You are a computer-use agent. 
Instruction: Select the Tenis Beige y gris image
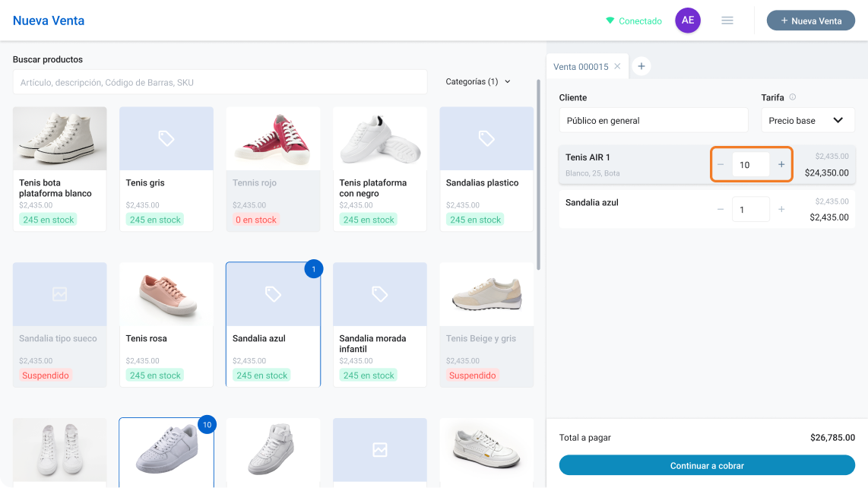(x=486, y=294)
